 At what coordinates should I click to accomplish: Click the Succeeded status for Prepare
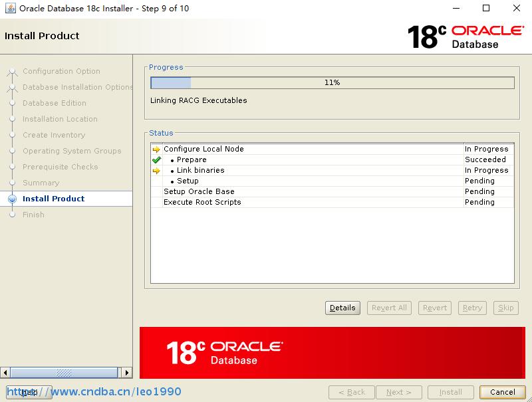(x=485, y=159)
